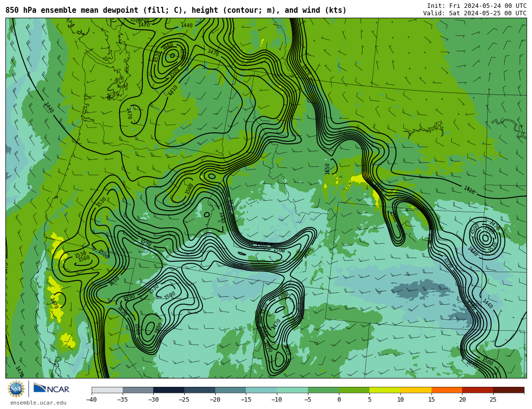The height and width of the screenshot is (409, 532).
Task: Click the positive 5 colorbar tick label
Action: pos(370,400)
